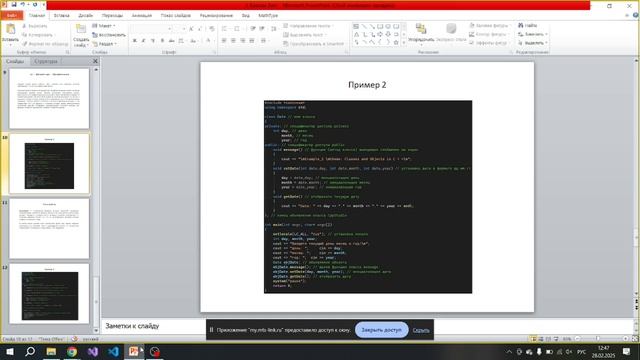Viewport: 640px width, 360px height.
Task: Switch to Структура outline tab
Action: point(46,61)
